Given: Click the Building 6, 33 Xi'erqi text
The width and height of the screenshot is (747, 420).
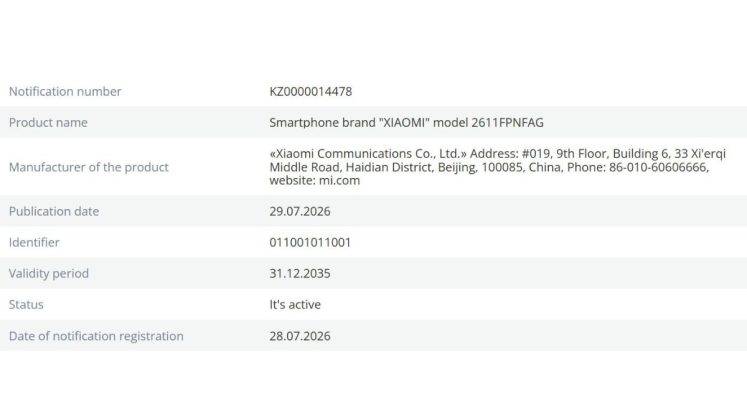Looking at the screenshot, I should [669, 154].
